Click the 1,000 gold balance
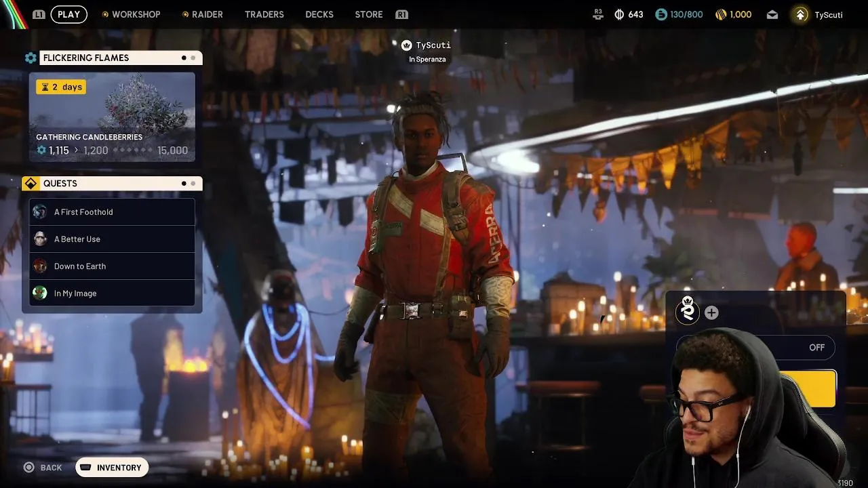Image resolution: width=868 pixels, height=488 pixels. [x=741, y=14]
